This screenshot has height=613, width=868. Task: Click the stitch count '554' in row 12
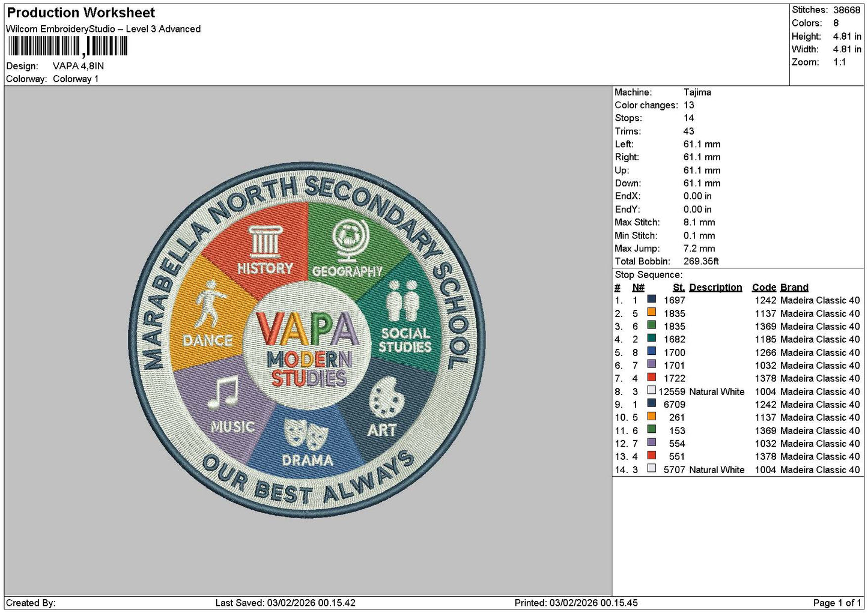pyautogui.click(x=677, y=444)
